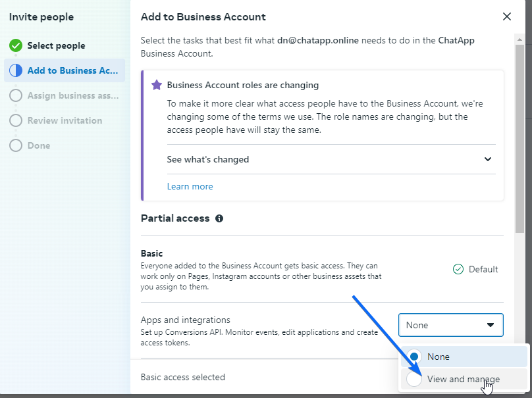Screen dimensions: 532x398
Task: Open the Apps and integrations dropdown
Action: pyautogui.click(x=450, y=325)
